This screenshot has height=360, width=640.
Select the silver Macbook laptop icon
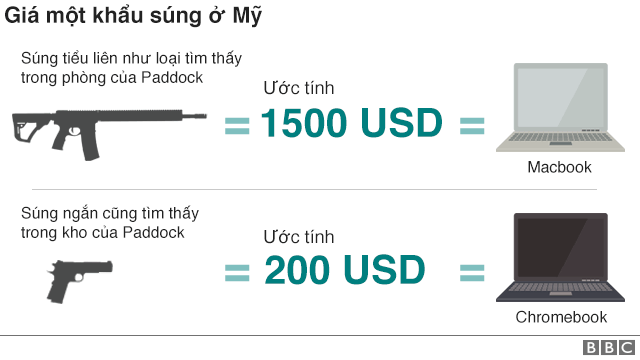560,107
